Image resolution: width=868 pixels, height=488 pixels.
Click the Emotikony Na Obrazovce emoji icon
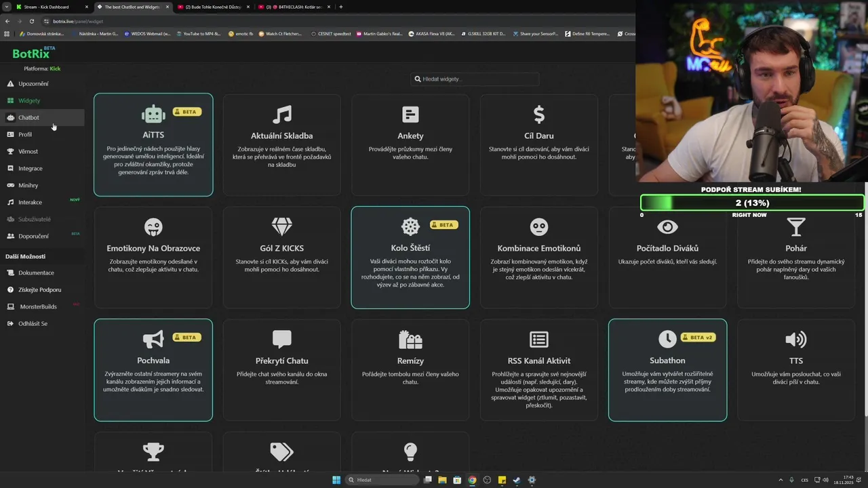(x=153, y=226)
